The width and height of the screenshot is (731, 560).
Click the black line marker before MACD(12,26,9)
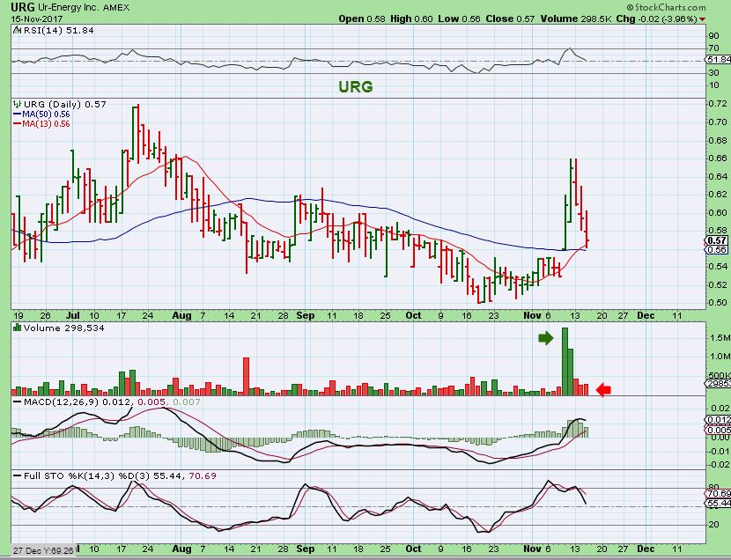tap(18, 402)
